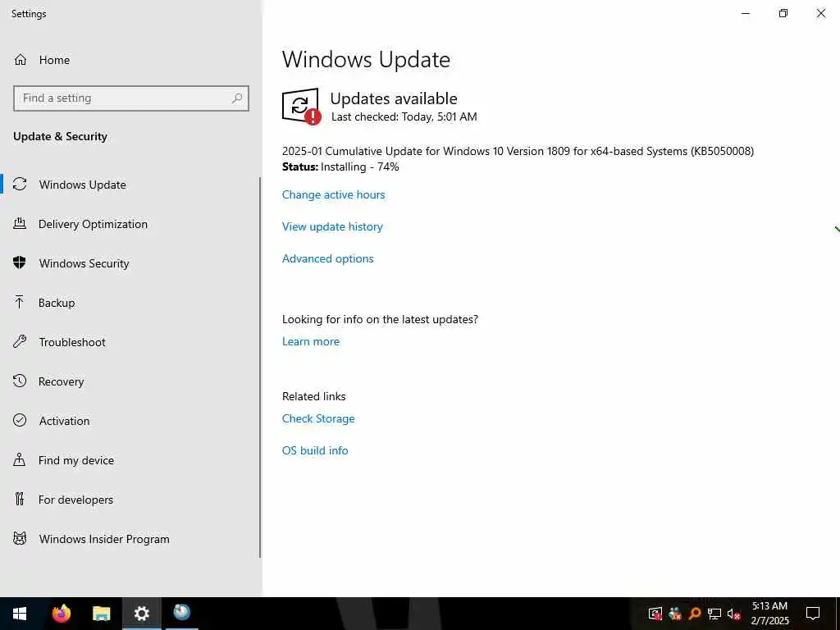Open File Explorer from the taskbar
The image size is (840, 630).
coord(101,614)
